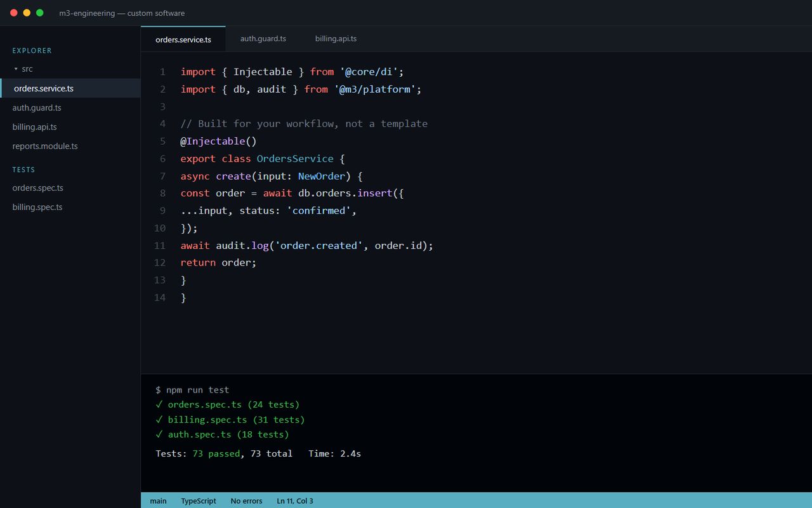Click 'return order;' on line 12

(x=218, y=262)
